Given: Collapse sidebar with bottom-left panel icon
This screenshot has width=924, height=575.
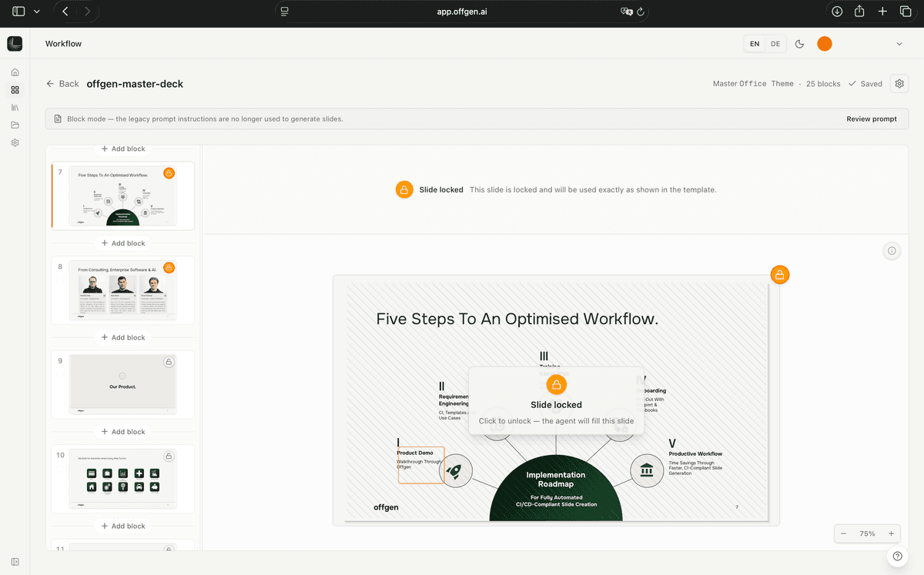Looking at the screenshot, I should pyautogui.click(x=15, y=562).
